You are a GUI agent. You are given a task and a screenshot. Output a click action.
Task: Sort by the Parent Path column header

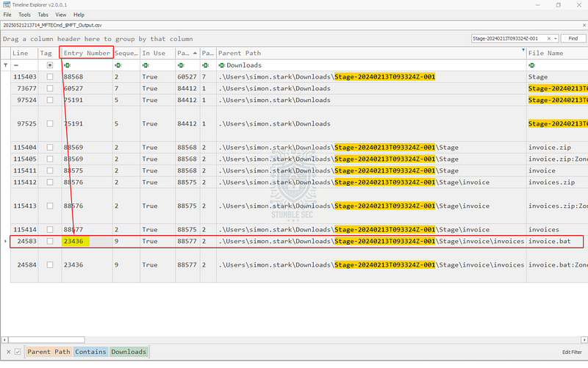tap(371, 53)
